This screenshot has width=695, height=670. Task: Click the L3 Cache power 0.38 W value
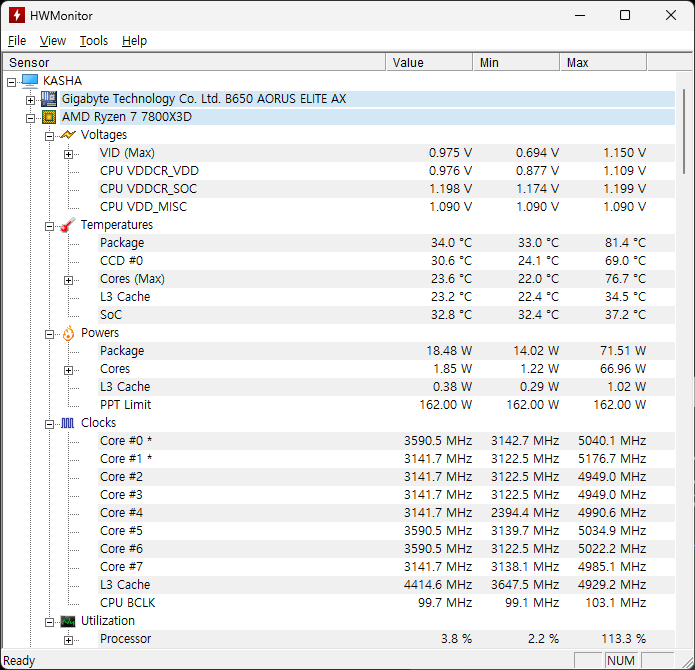452,387
